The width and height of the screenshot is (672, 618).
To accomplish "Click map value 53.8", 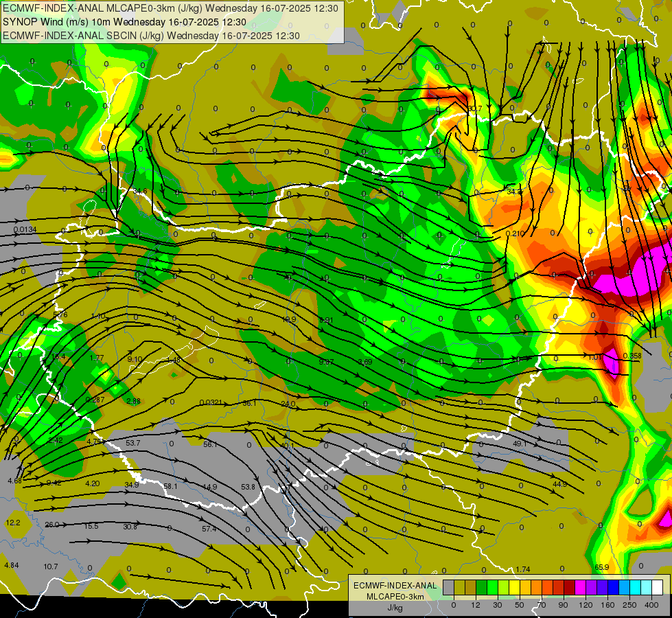I will (x=248, y=487).
